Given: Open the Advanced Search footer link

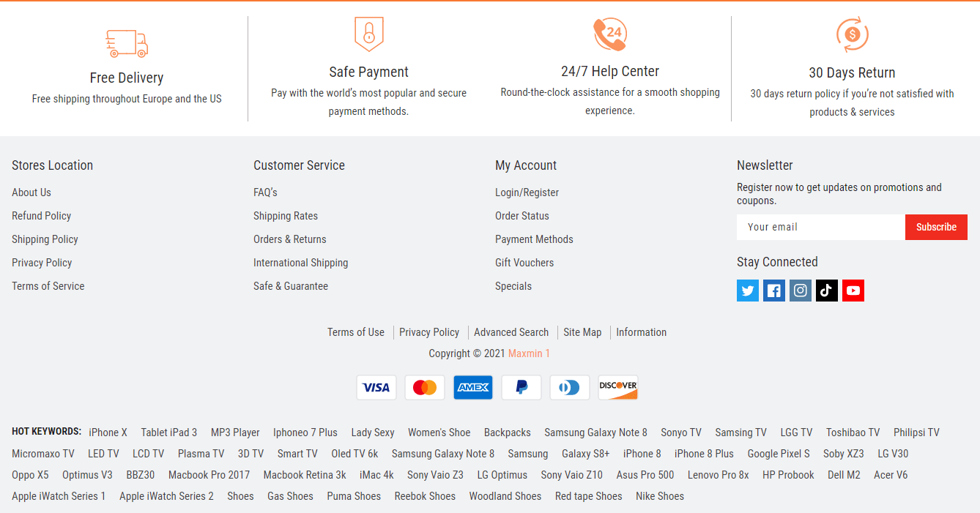Looking at the screenshot, I should coord(511,332).
